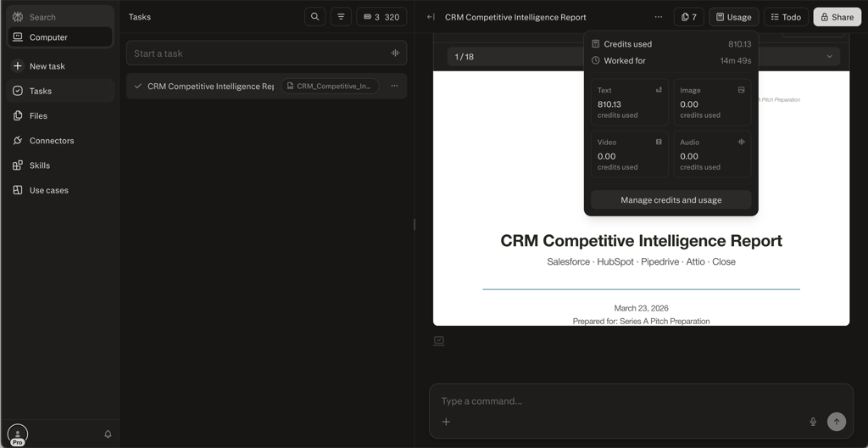Send the command with the arrow button
868x448 pixels.
[837, 422]
